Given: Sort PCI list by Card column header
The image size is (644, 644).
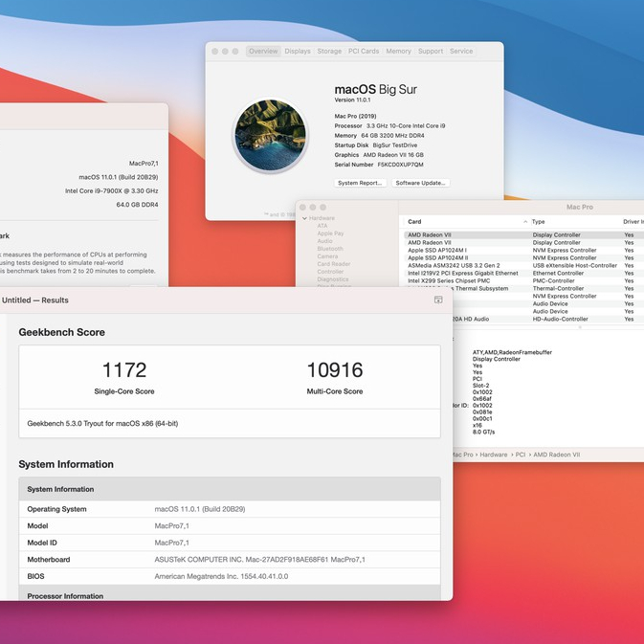Looking at the screenshot, I should (x=414, y=221).
